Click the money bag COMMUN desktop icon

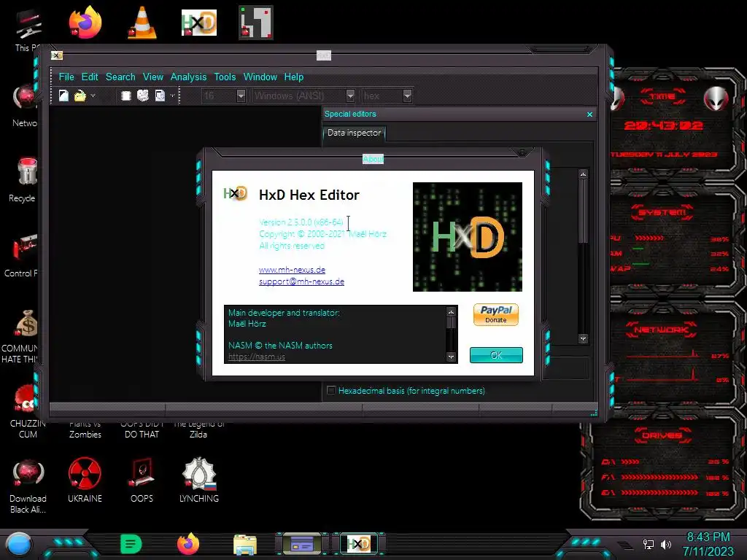tap(27, 323)
